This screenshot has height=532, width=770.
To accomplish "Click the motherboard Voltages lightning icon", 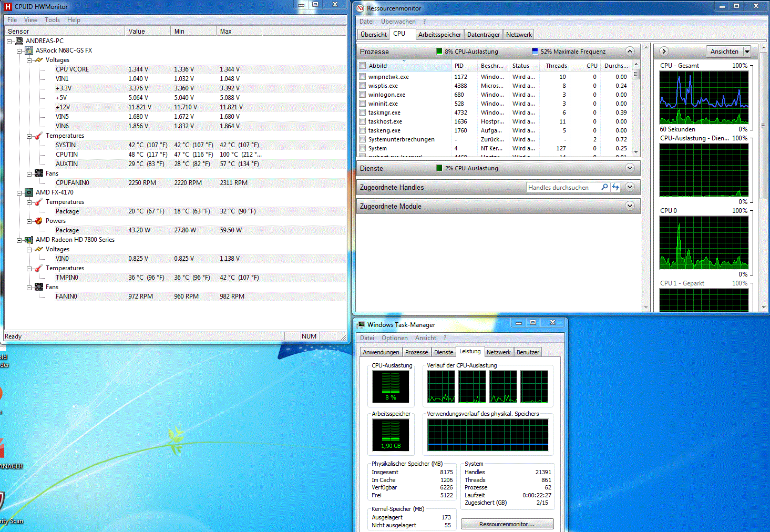I will 39,60.
